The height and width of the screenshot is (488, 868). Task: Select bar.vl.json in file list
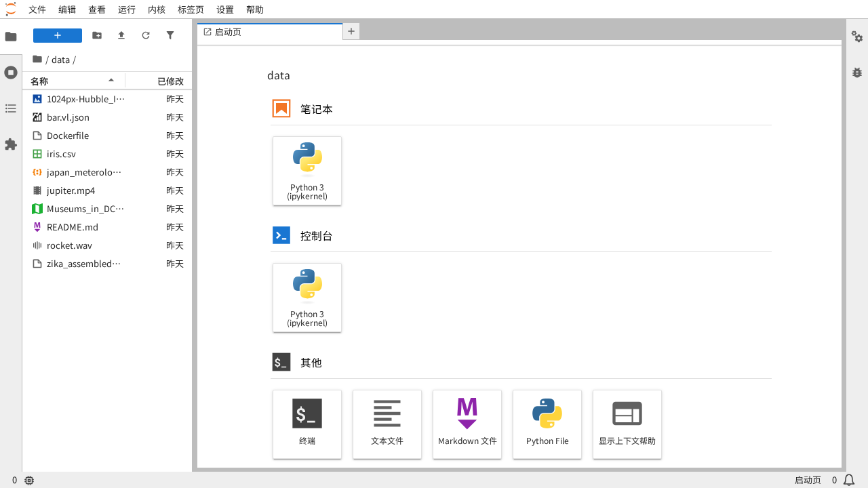(107, 117)
